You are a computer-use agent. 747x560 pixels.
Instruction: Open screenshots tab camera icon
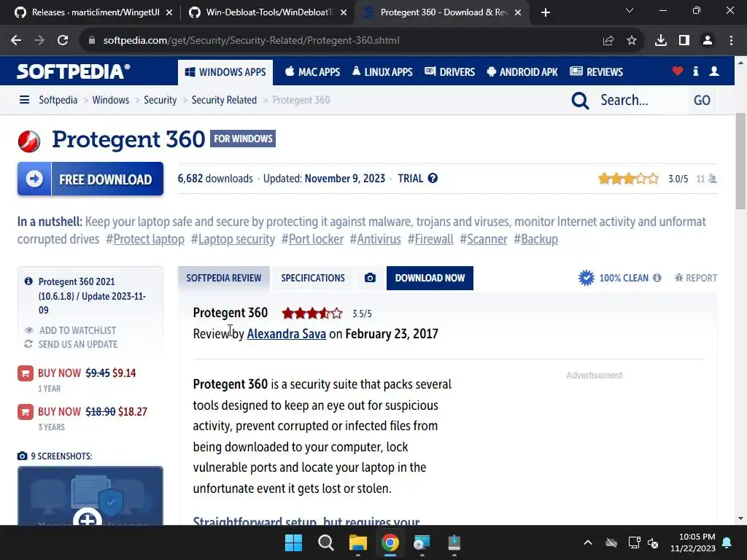click(370, 278)
